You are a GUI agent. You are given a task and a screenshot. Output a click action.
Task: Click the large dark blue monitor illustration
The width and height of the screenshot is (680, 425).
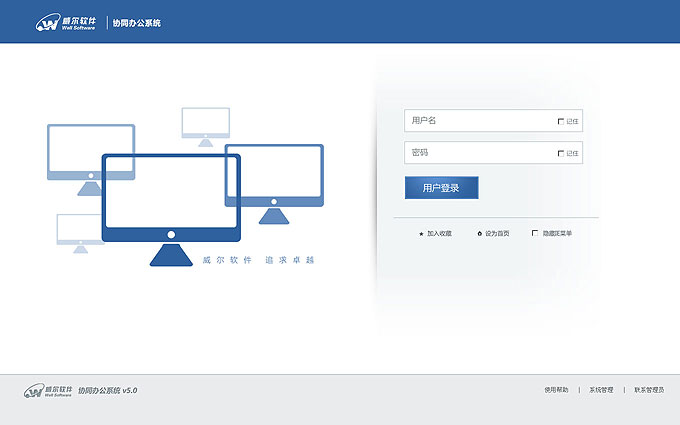coord(171,198)
